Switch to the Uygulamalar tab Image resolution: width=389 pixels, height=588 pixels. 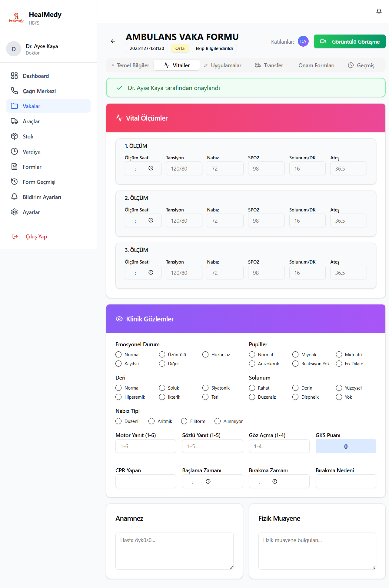pos(223,65)
